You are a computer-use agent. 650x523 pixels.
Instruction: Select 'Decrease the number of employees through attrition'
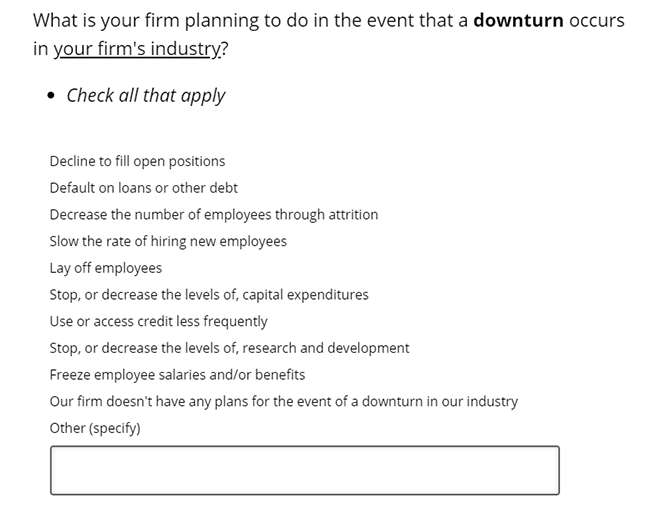[214, 215]
